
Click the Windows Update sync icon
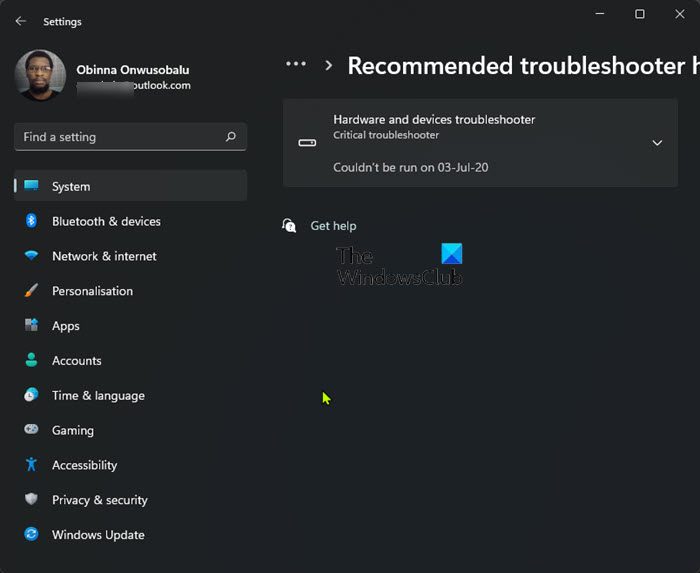coord(31,535)
